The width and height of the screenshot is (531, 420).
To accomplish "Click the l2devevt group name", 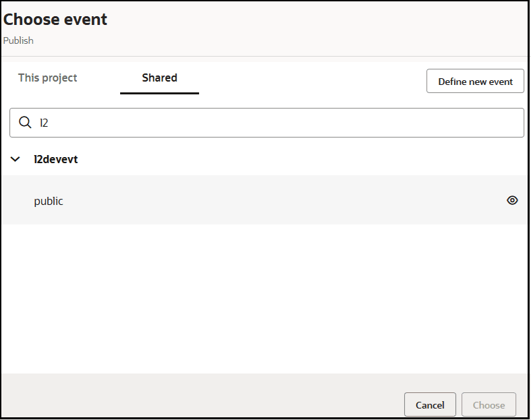I will [56, 160].
